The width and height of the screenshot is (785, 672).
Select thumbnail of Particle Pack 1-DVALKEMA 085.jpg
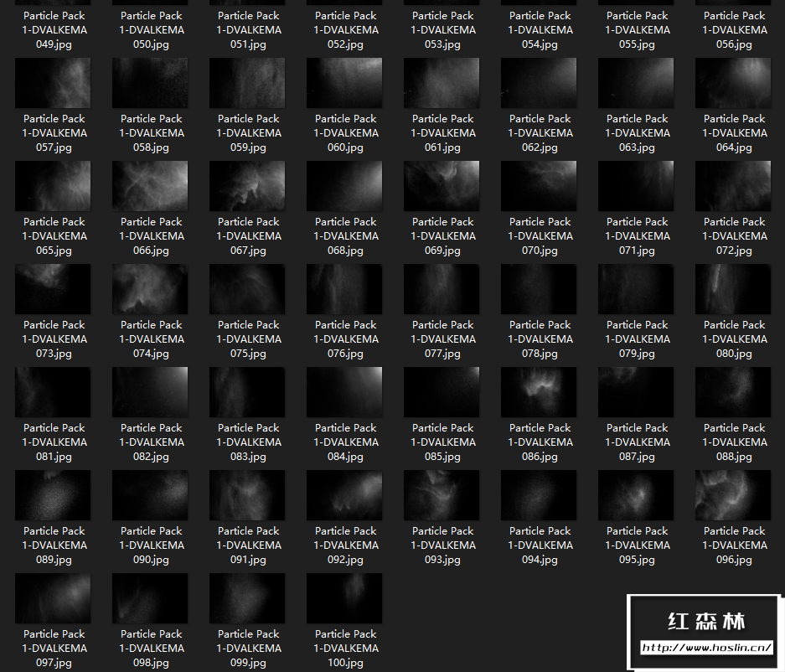[442, 392]
